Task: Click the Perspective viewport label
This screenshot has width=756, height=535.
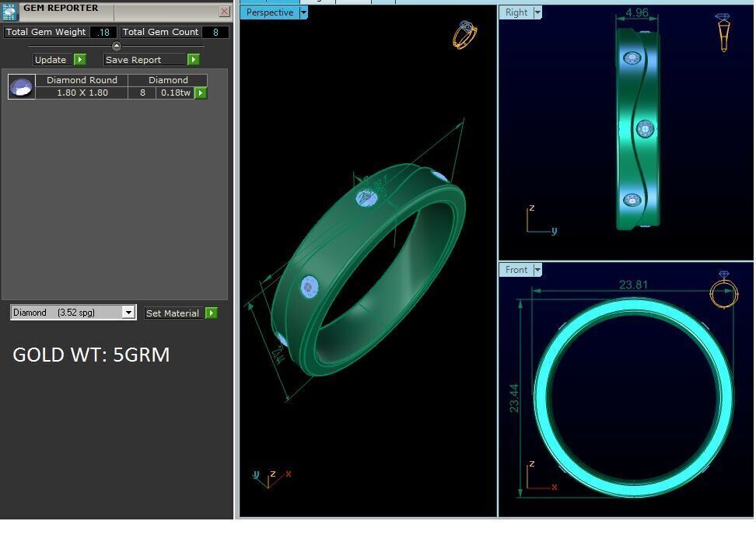Action: point(270,12)
